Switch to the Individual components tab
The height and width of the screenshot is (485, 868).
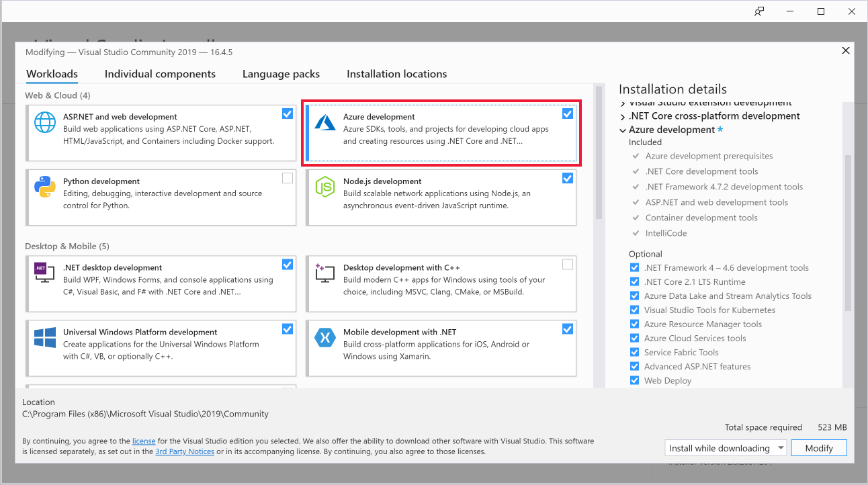point(160,74)
